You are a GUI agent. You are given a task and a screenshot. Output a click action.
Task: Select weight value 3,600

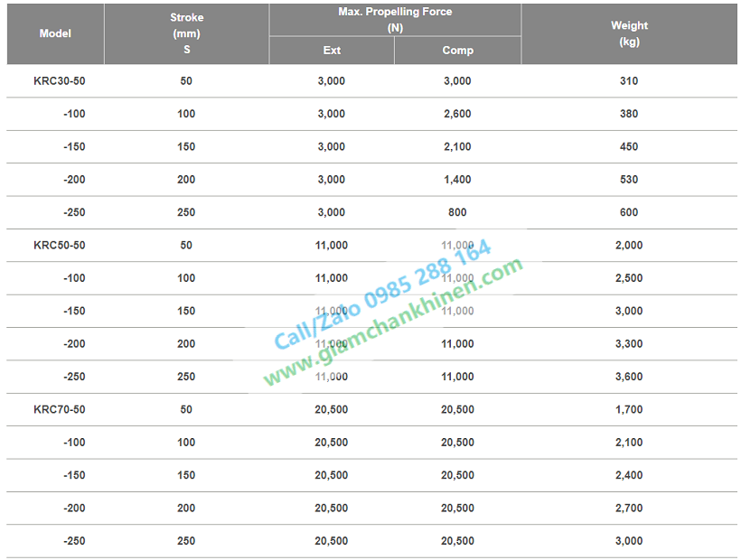click(629, 377)
